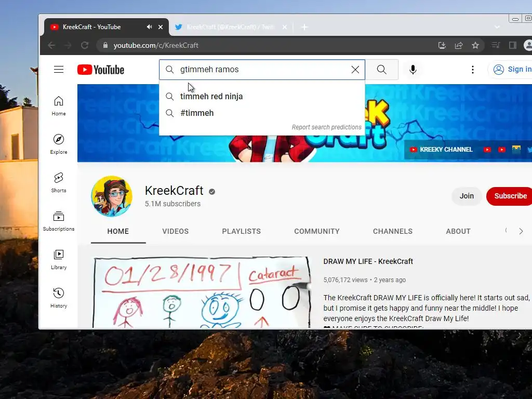Start voice search with microphone icon
Image resolution: width=532 pixels, height=399 pixels.
click(413, 70)
